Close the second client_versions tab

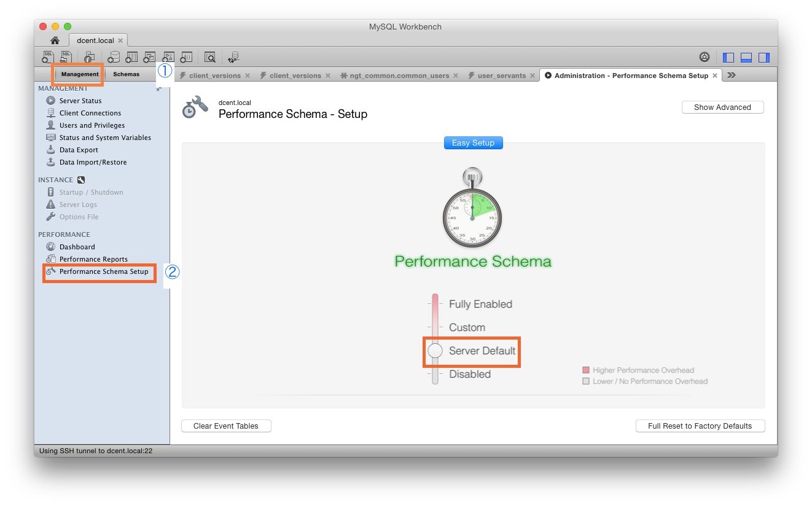click(x=328, y=76)
